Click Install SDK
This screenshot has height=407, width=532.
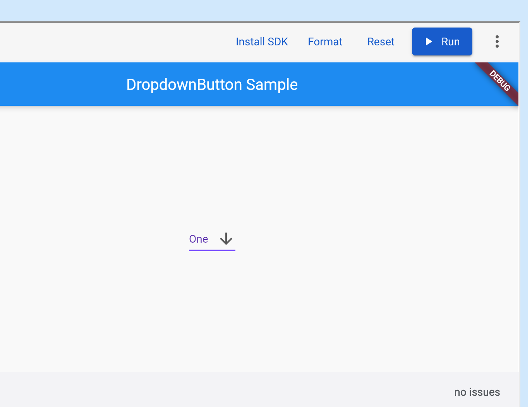pyautogui.click(x=262, y=41)
